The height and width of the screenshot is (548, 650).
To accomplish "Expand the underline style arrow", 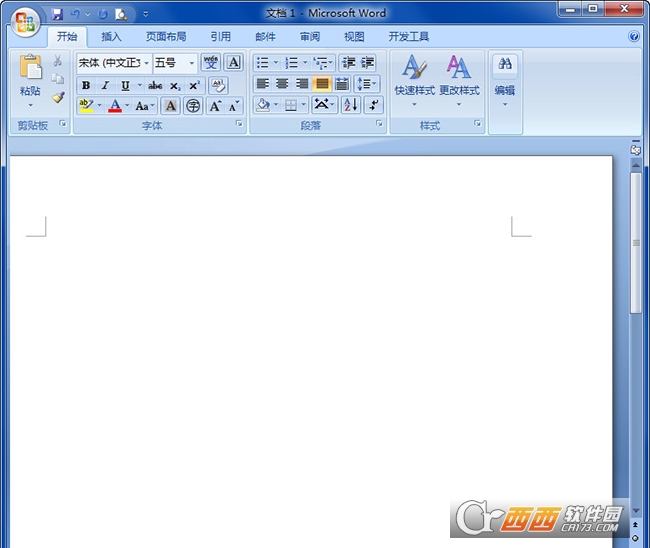I will [139, 85].
